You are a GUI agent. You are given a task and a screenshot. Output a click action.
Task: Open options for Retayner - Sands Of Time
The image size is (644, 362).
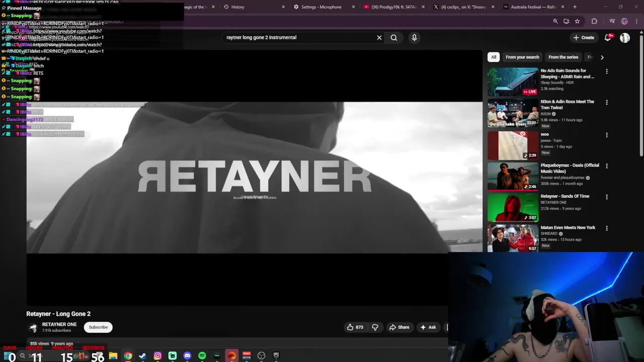pos(607,197)
